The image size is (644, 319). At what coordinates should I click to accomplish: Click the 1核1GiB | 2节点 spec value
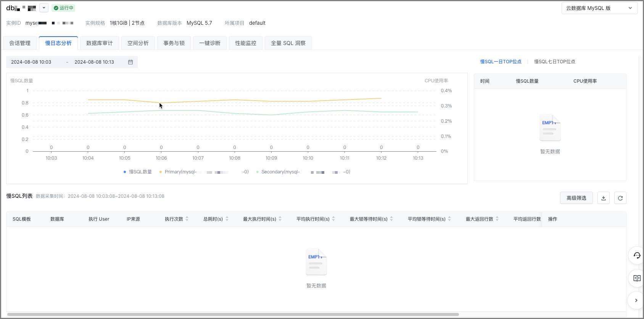pyautogui.click(x=127, y=23)
